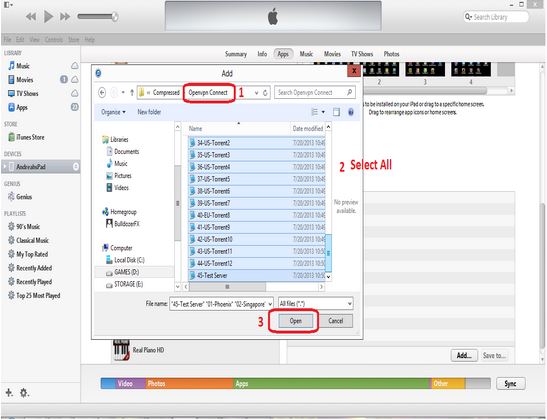This screenshot has width=547, height=420.
Task: Open the Edit menu in iTunes
Action: (x=20, y=39)
